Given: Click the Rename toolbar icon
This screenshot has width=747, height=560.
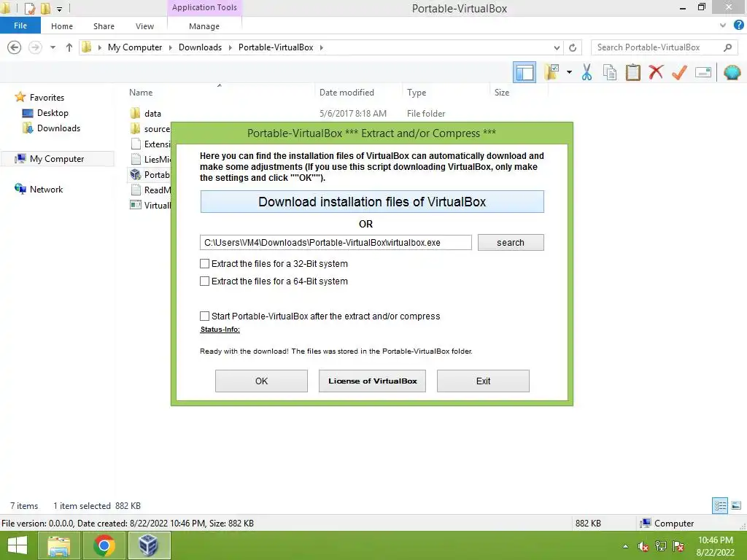Looking at the screenshot, I should [703, 72].
